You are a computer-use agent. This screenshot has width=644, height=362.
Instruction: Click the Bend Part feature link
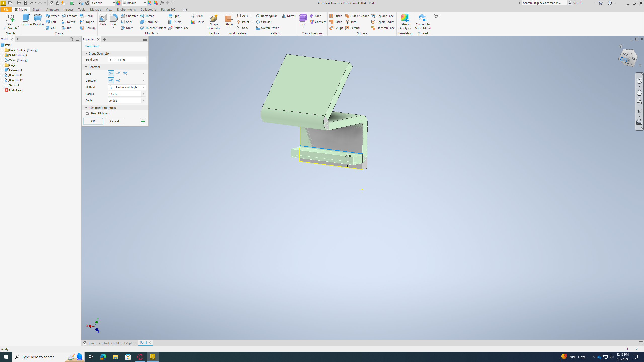click(92, 46)
